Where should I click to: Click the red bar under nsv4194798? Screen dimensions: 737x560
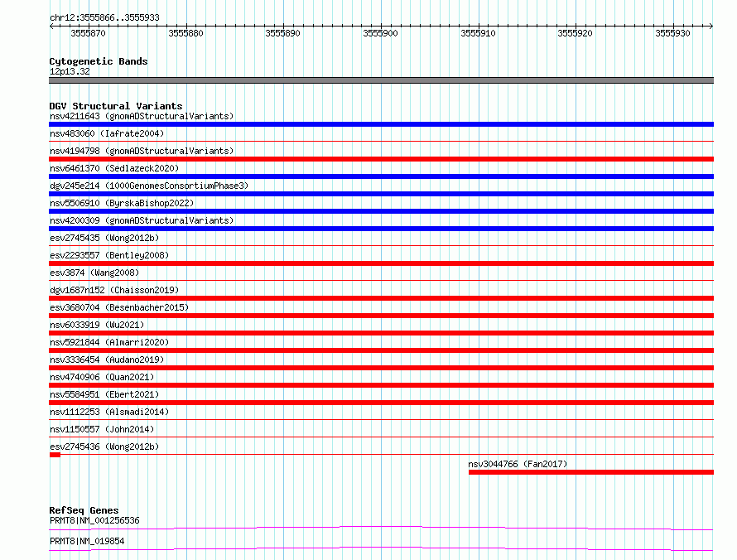[381, 159]
